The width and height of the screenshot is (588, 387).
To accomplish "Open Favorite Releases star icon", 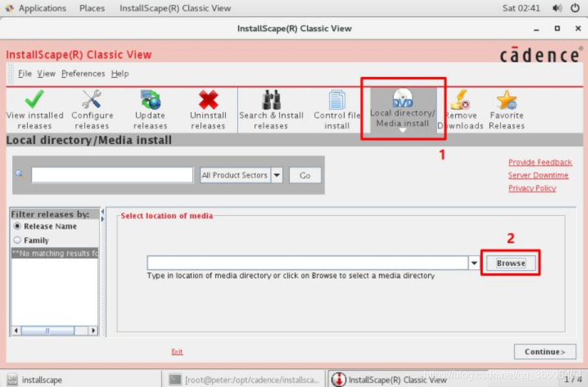I will click(506, 101).
